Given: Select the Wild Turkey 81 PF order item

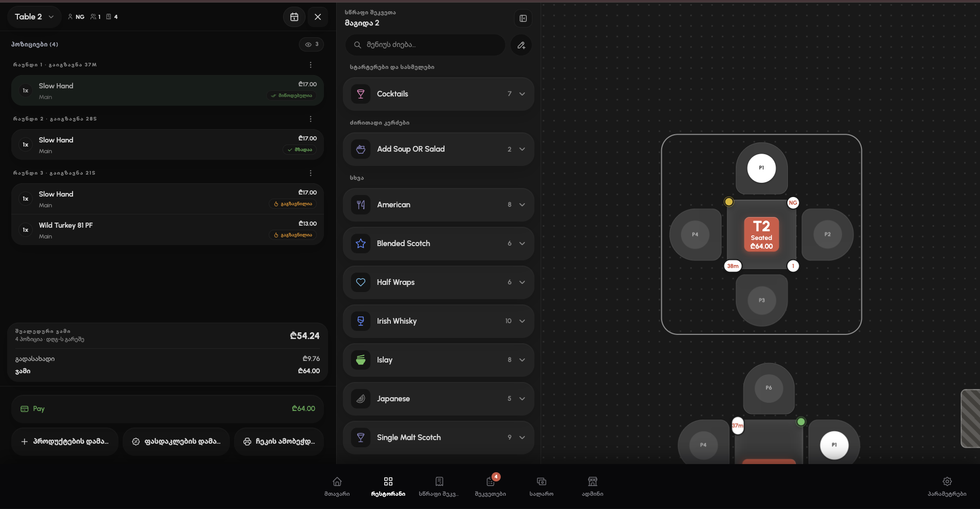Looking at the screenshot, I should point(168,230).
